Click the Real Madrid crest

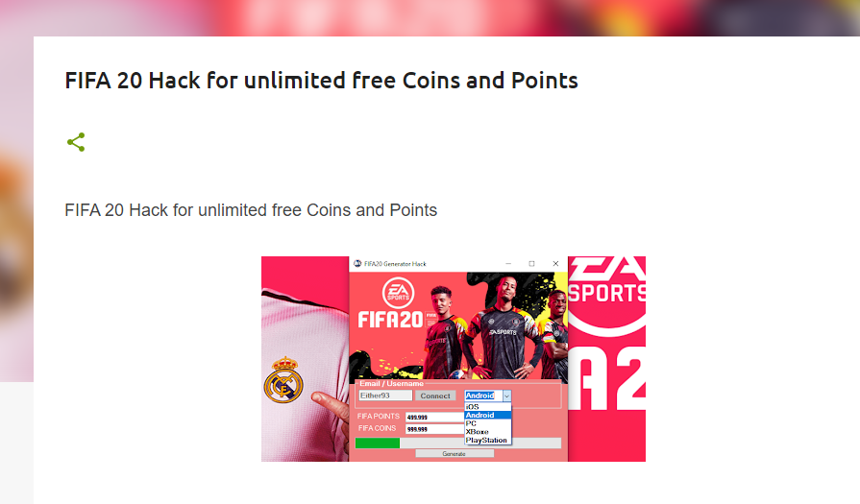[x=283, y=379]
